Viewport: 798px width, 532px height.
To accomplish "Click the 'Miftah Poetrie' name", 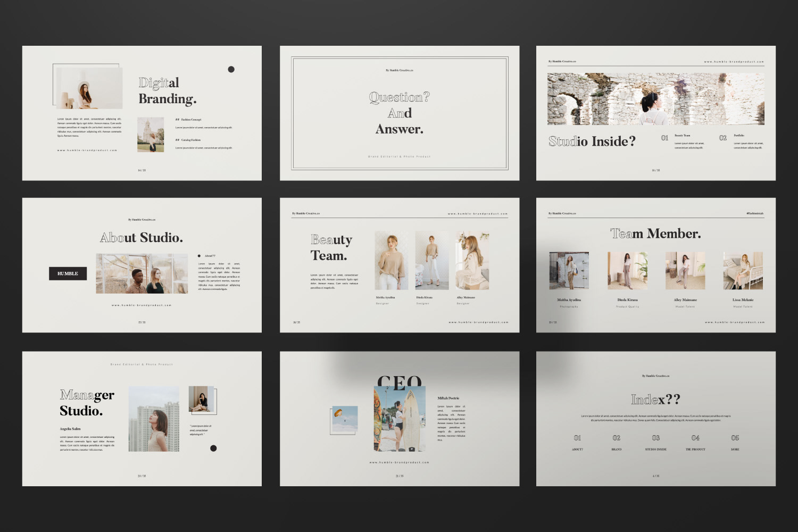I will pos(448,398).
